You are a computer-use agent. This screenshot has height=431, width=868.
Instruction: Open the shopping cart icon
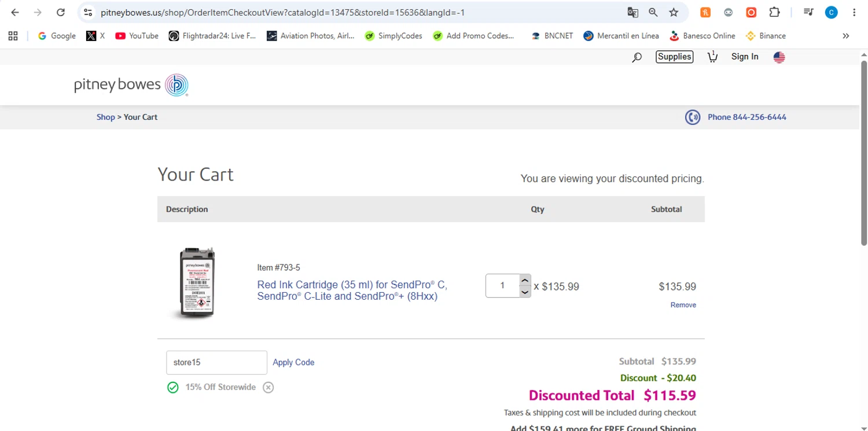712,57
